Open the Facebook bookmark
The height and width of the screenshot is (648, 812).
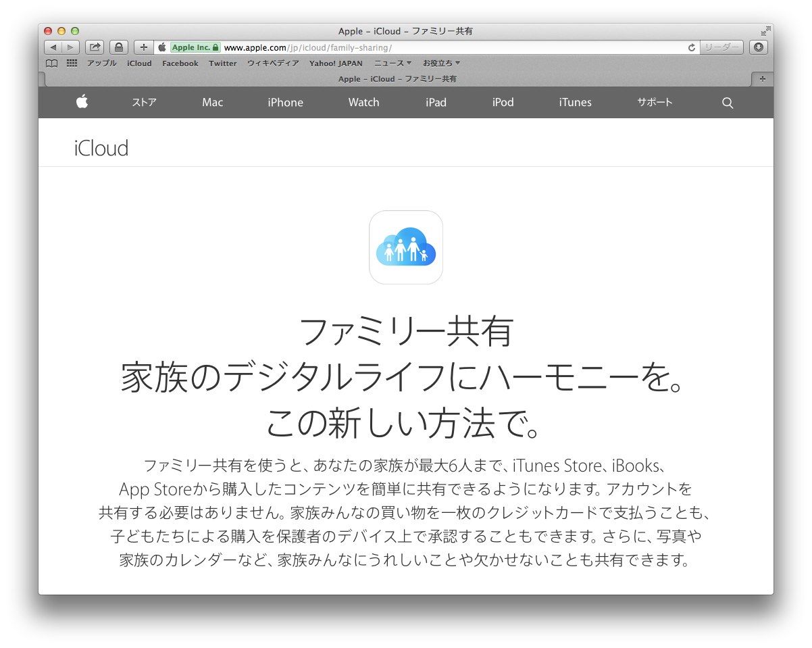(x=180, y=63)
